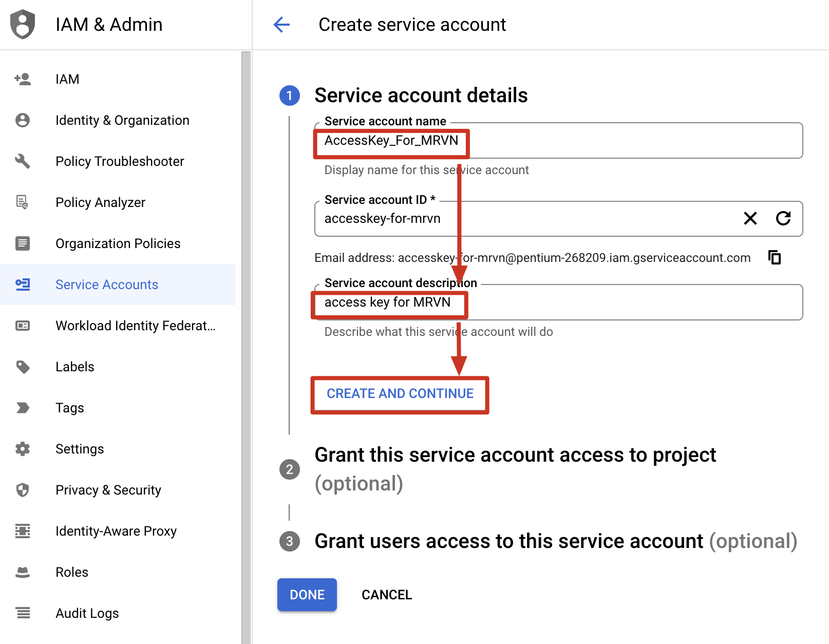Click the Roles hat icon
Screen dimensions: 829x644
click(x=23, y=572)
